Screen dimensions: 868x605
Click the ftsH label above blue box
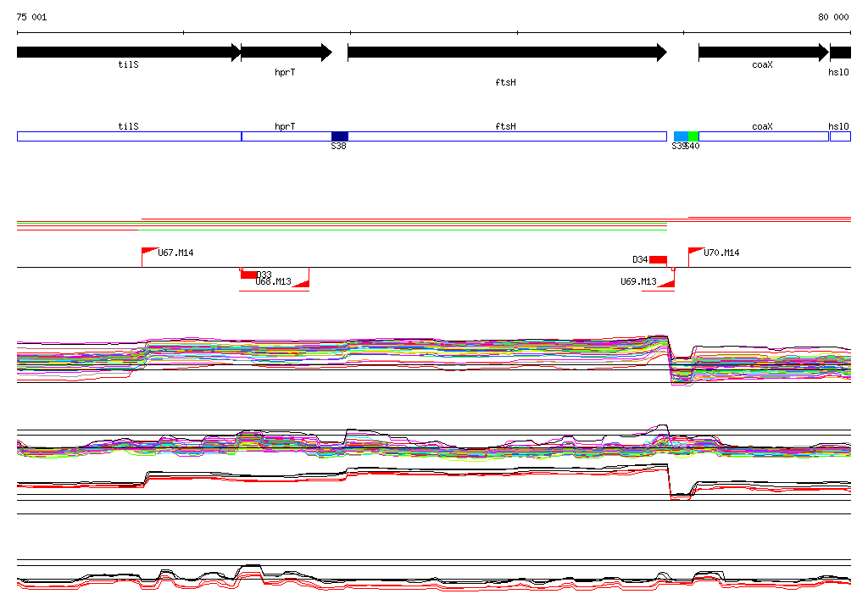(505, 127)
